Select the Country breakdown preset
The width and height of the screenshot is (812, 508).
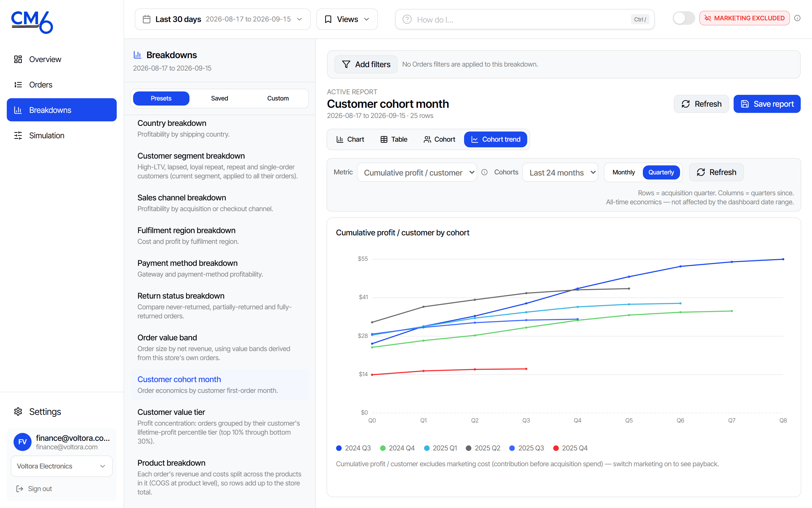[x=219, y=128]
